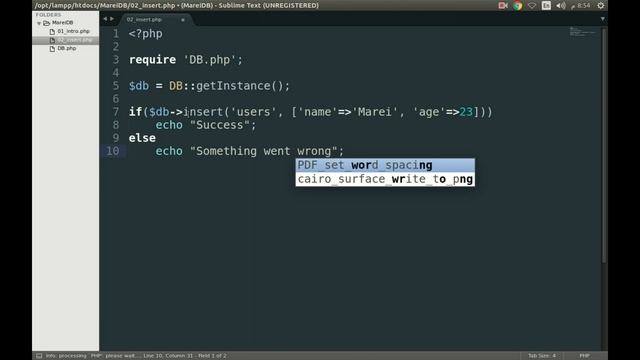Open the system settings gear menu

(x=601, y=6)
